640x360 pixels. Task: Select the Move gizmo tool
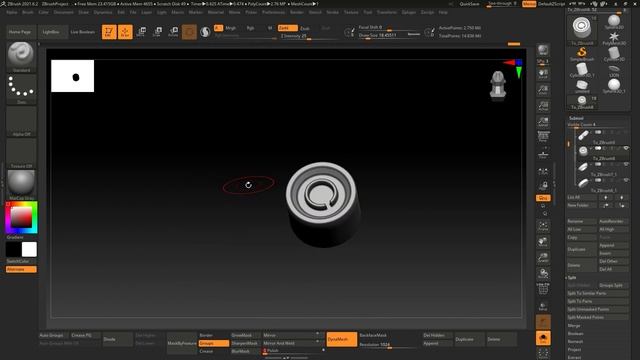pyautogui.click(x=141, y=32)
